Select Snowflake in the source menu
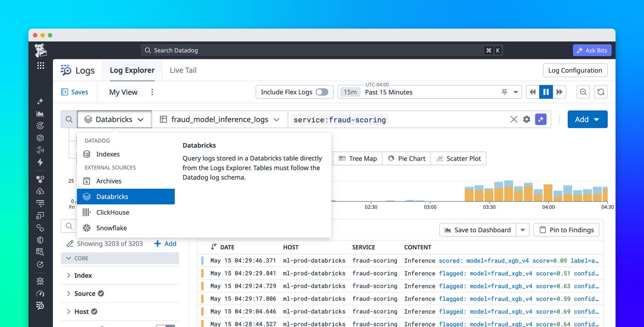The height and width of the screenshot is (327, 644). (126, 228)
